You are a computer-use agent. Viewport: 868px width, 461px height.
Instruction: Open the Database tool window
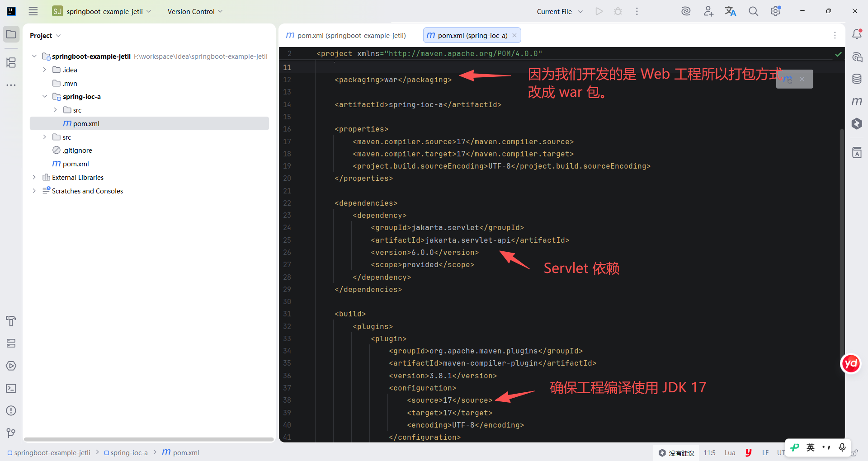click(857, 79)
